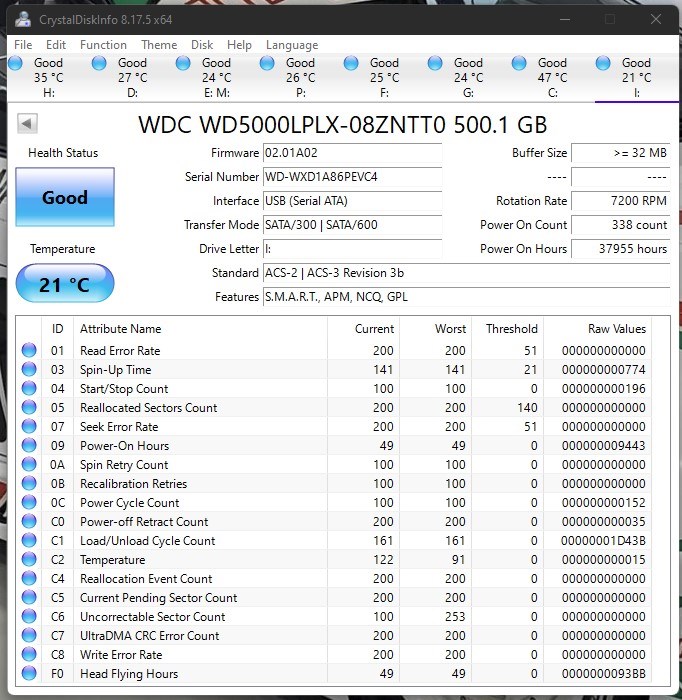
Task: Click status orb for Spin-Up Time row
Action: click(29, 369)
